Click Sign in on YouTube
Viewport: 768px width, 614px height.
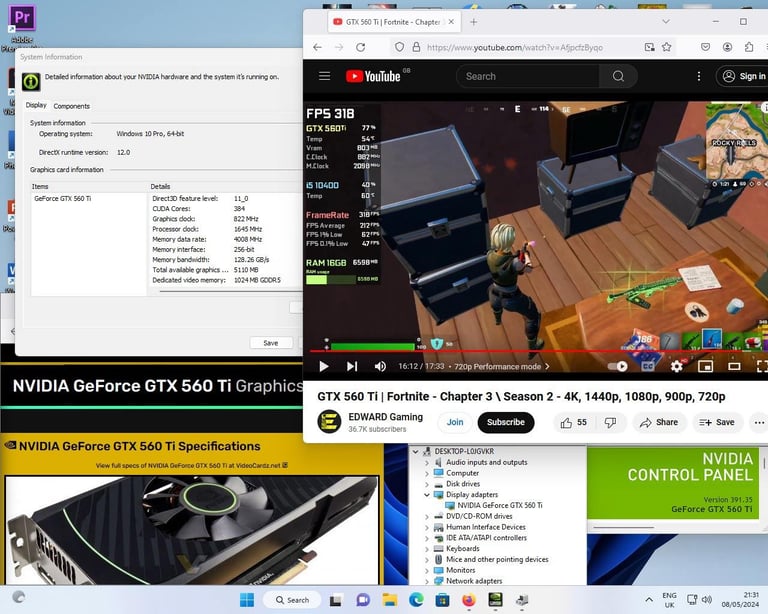point(744,76)
